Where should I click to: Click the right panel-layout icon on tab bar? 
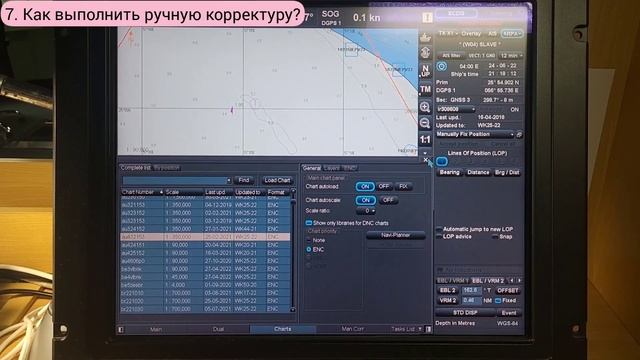428,329
